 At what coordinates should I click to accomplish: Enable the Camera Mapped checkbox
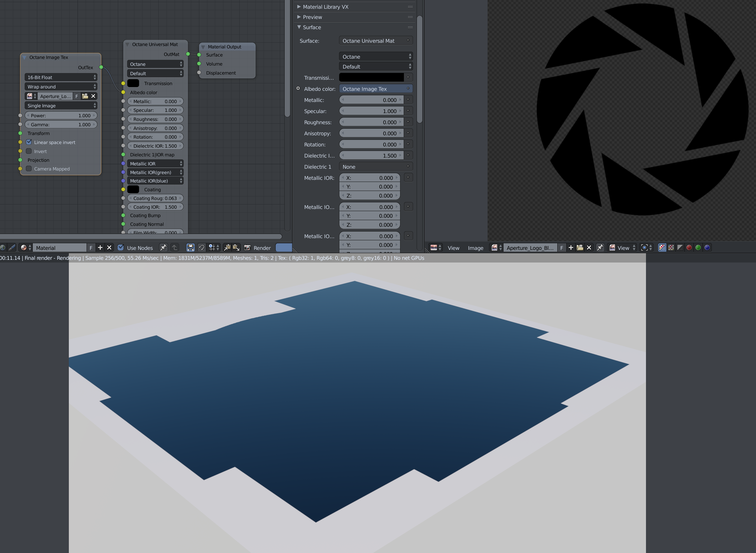[x=29, y=169]
